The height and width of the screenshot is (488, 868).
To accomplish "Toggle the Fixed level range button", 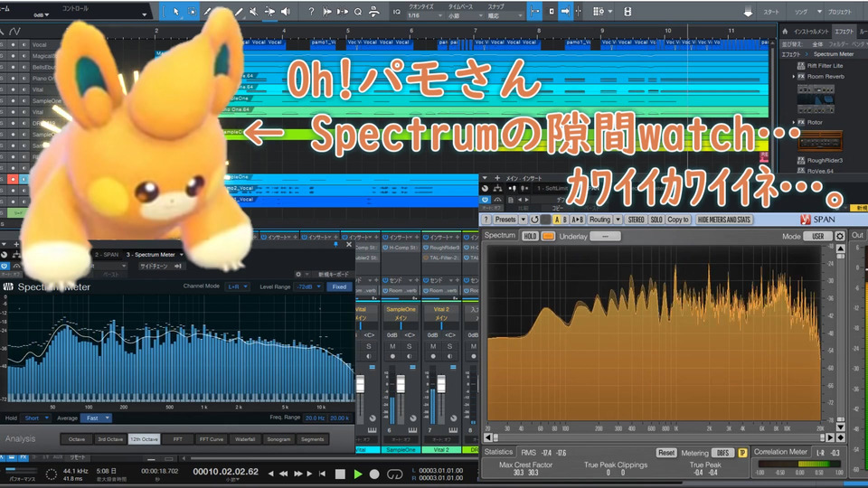I will point(339,286).
